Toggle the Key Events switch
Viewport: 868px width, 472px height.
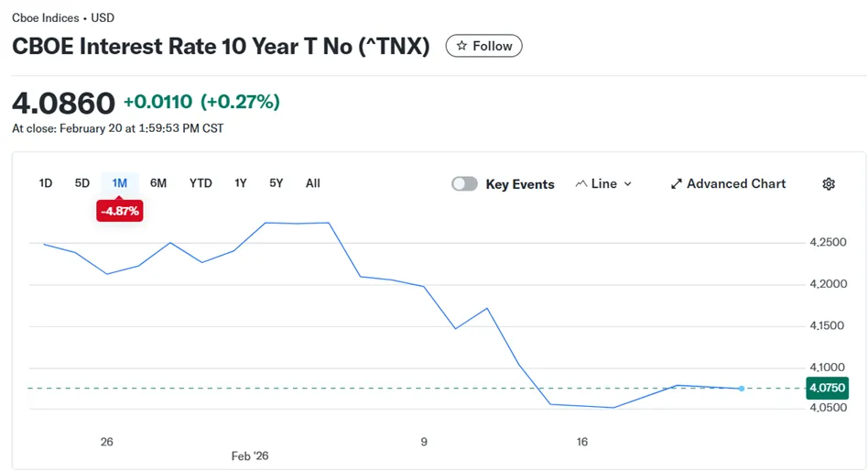(464, 184)
